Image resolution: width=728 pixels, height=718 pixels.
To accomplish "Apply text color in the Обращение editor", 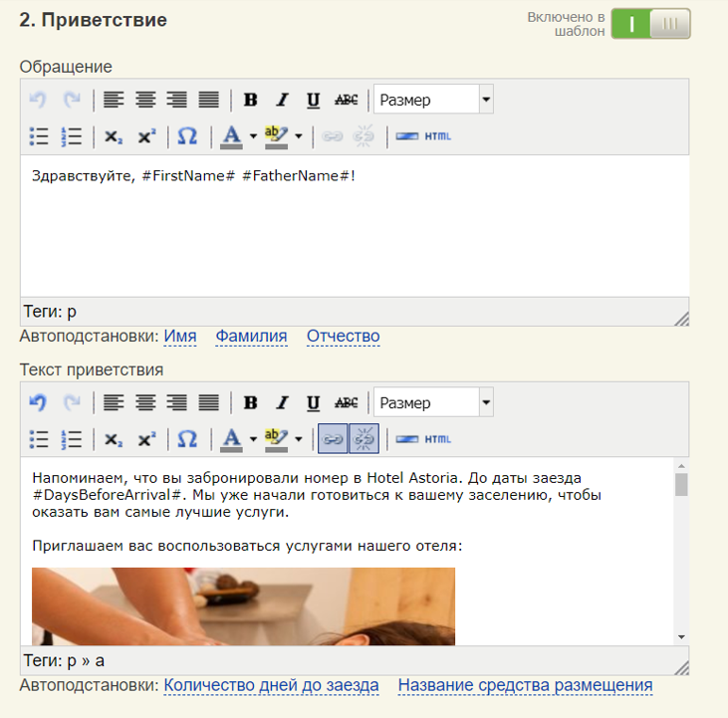I will [232, 136].
